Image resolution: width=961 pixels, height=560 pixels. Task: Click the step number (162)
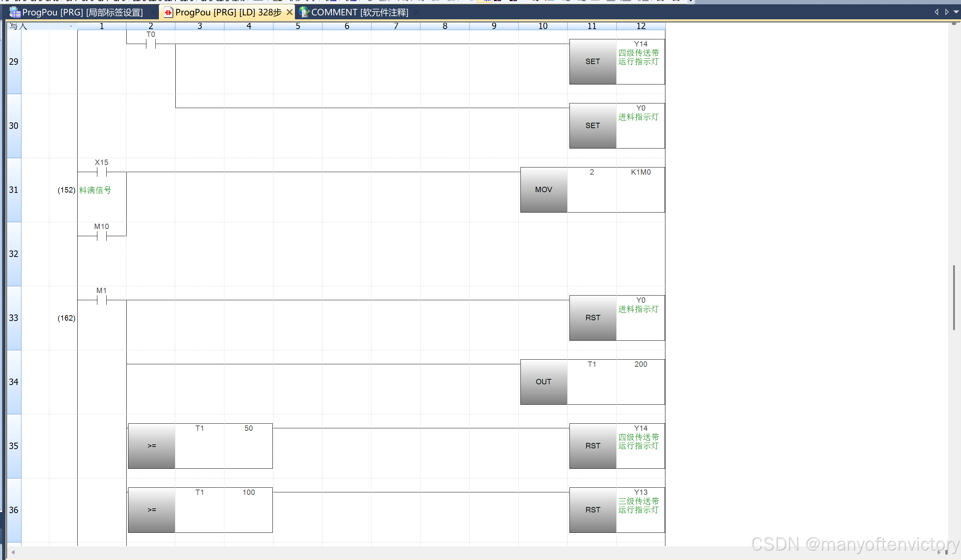66,318
